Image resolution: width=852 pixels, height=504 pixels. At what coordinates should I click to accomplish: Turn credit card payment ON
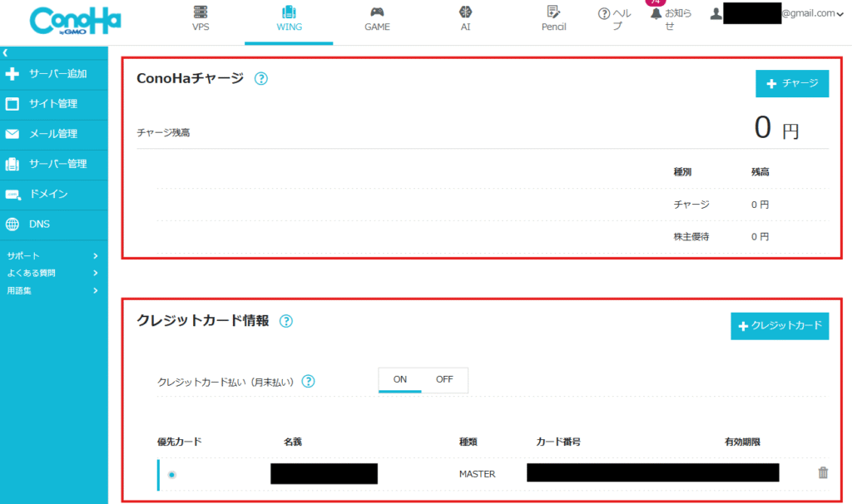(400, 379)
